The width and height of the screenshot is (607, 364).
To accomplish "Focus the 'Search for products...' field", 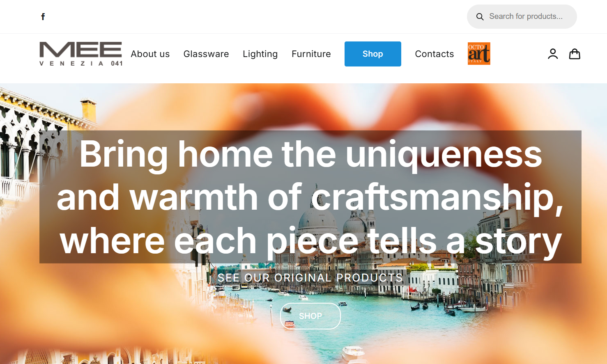I will [522, 16].
